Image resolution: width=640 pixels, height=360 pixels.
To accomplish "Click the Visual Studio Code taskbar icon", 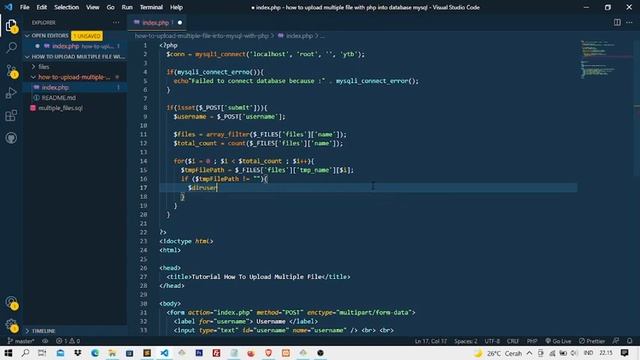I will point(164,353).
